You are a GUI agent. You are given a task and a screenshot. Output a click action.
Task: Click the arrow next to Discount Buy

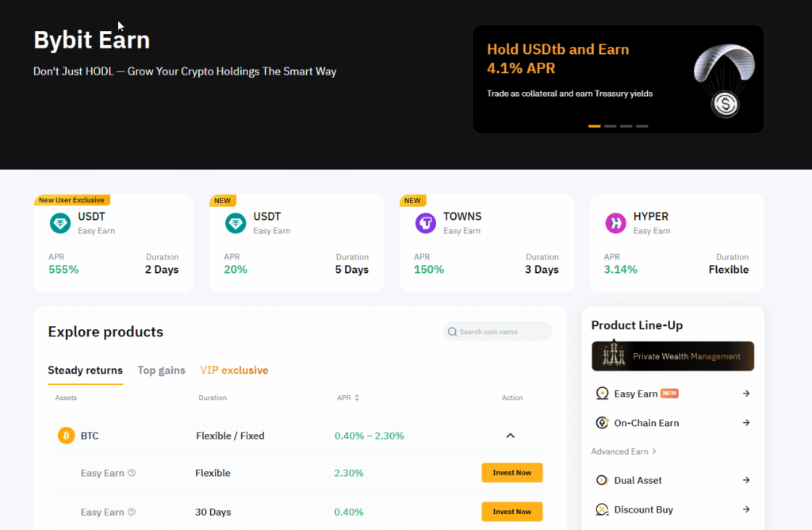click(x=746, y=510)
